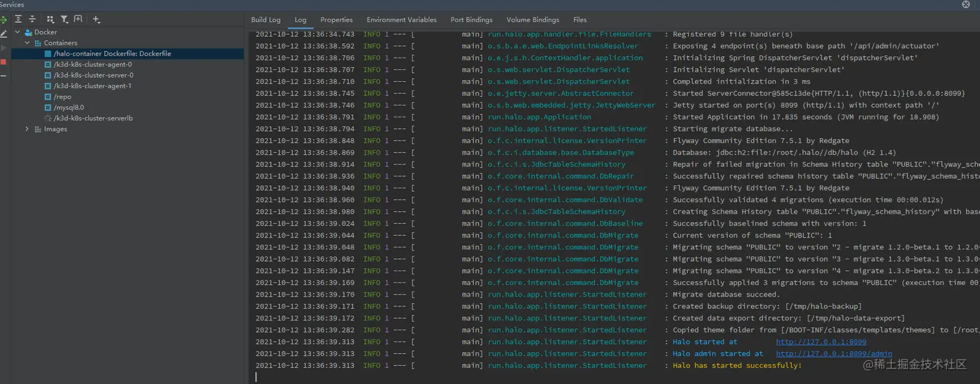980x384 pixels.
Task: Open Services panel settings gear icon
Action: 966,5
